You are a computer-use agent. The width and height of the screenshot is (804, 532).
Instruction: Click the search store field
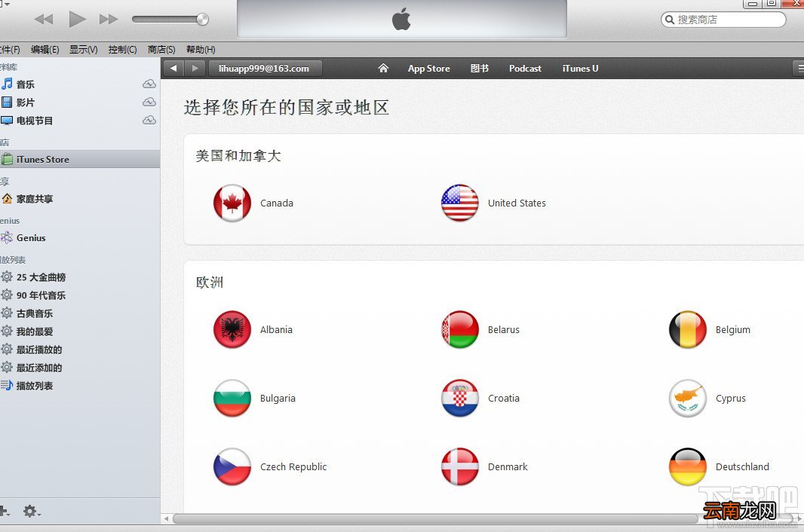(723, 20)
